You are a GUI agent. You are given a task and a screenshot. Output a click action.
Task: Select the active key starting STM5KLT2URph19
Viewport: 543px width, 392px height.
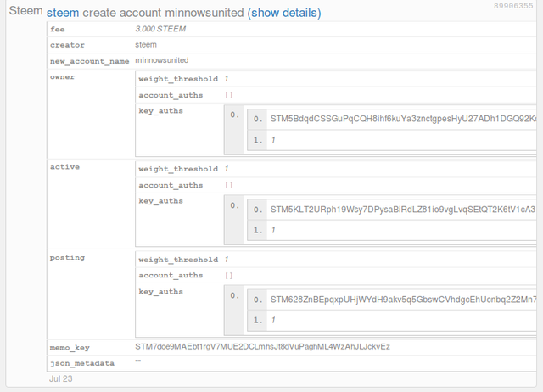click(403, 210)
